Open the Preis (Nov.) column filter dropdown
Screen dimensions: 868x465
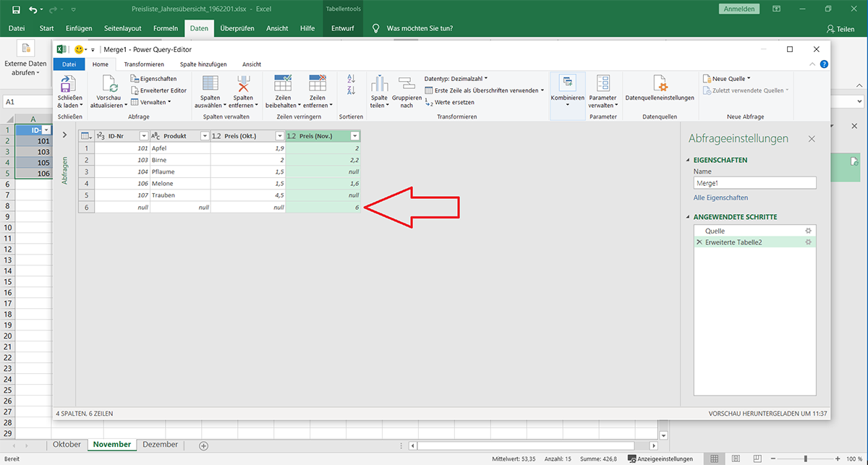pos(354,136)
